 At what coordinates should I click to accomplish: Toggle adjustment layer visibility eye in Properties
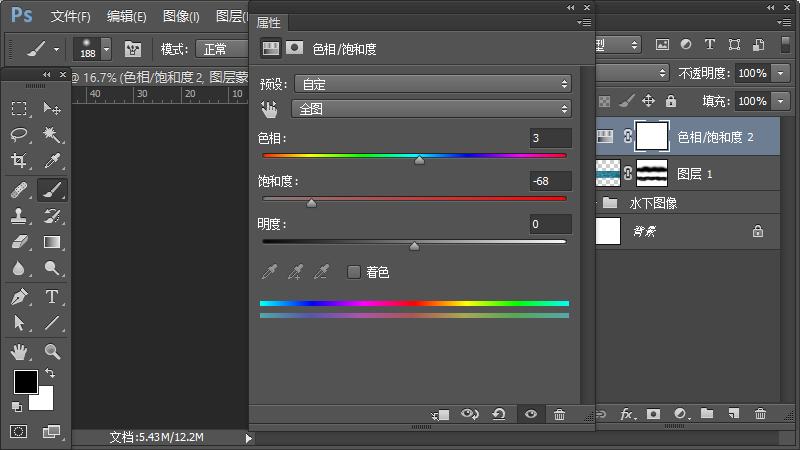point(531,414)
